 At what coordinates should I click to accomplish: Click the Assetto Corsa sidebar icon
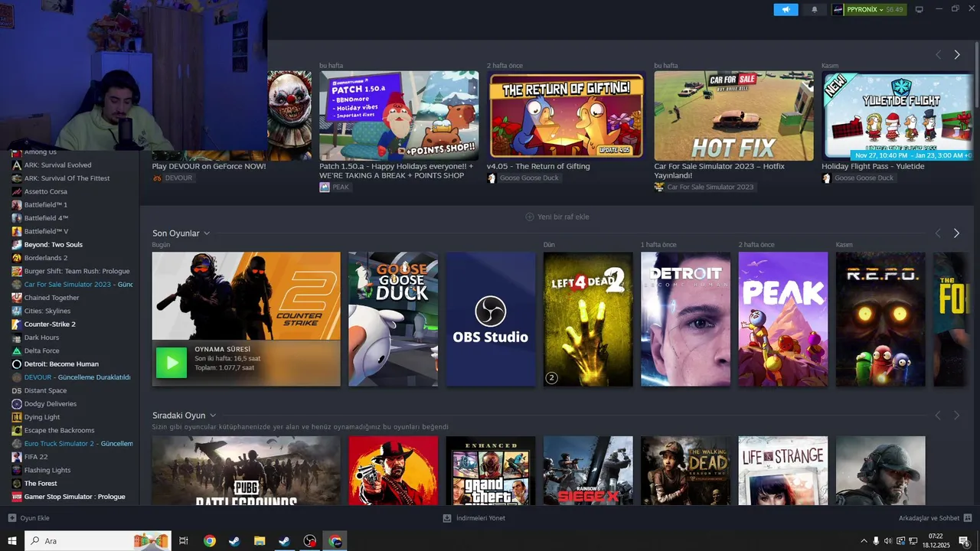click(x=17, y=191)
